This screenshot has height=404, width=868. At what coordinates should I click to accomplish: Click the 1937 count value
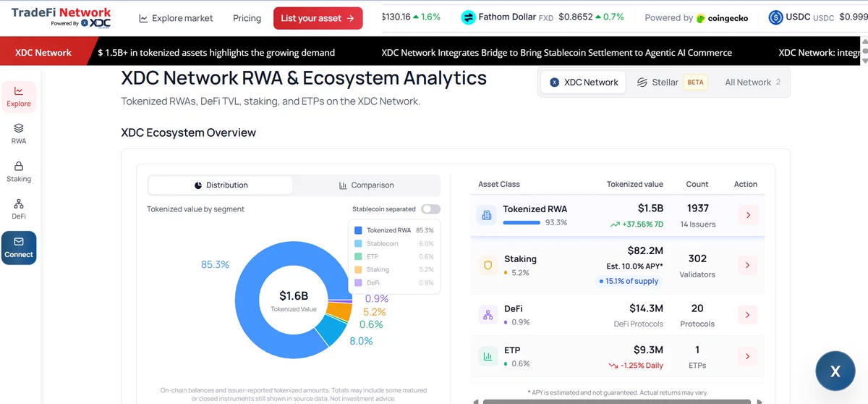[x=698, y=209]
